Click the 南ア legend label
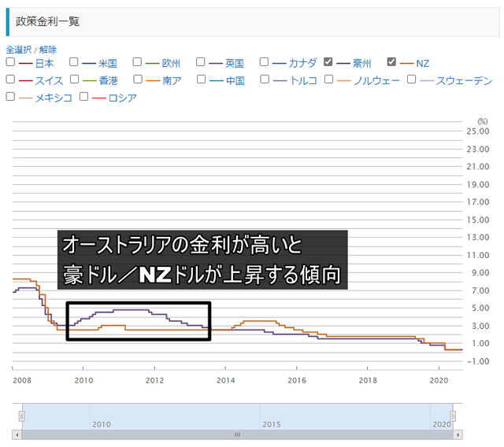 pyautogui.click(x=172, y=80)
